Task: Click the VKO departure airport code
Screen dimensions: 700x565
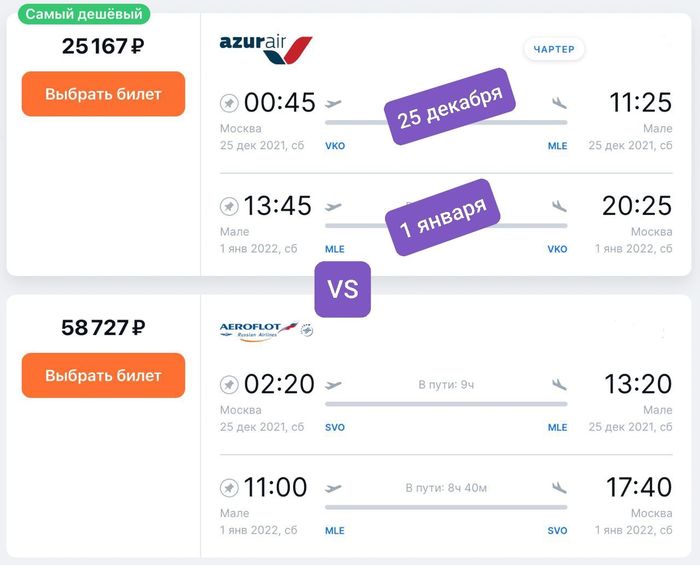Action: (x=335, y=146)
